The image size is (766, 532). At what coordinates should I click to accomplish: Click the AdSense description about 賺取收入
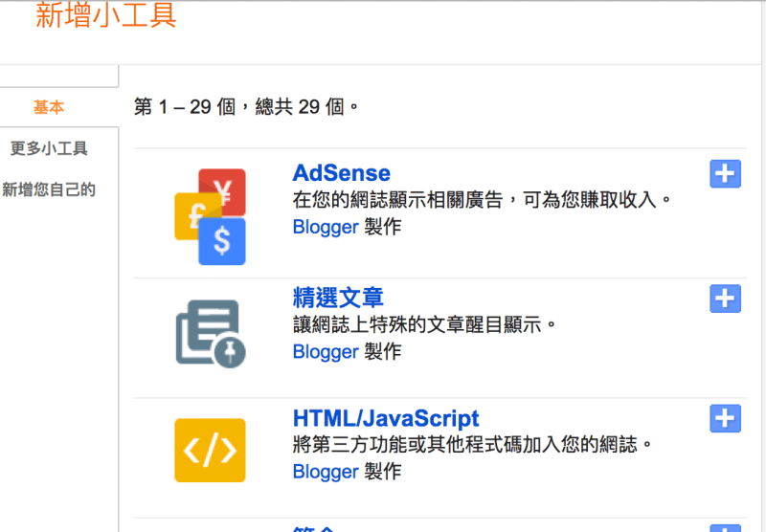coord(483,200)
